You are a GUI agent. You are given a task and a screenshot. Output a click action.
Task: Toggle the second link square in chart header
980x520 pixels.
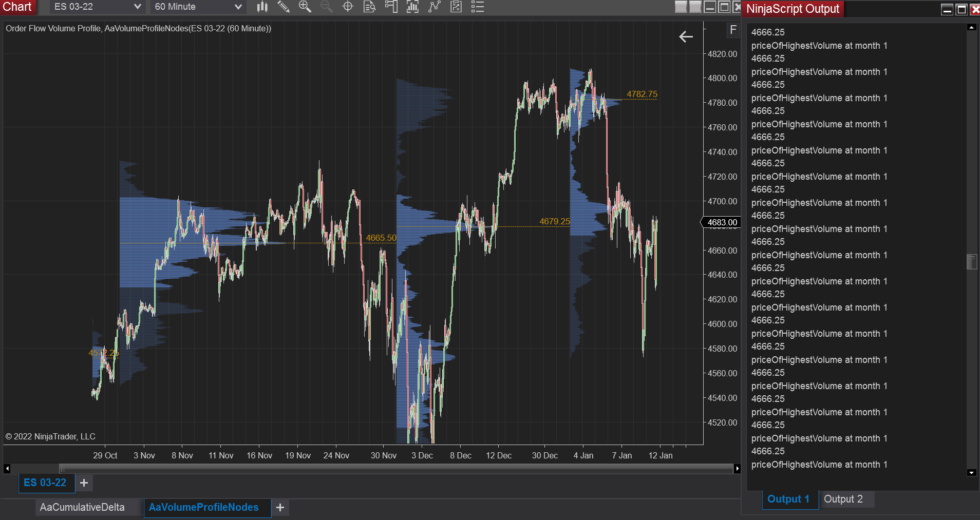(695, 7)
